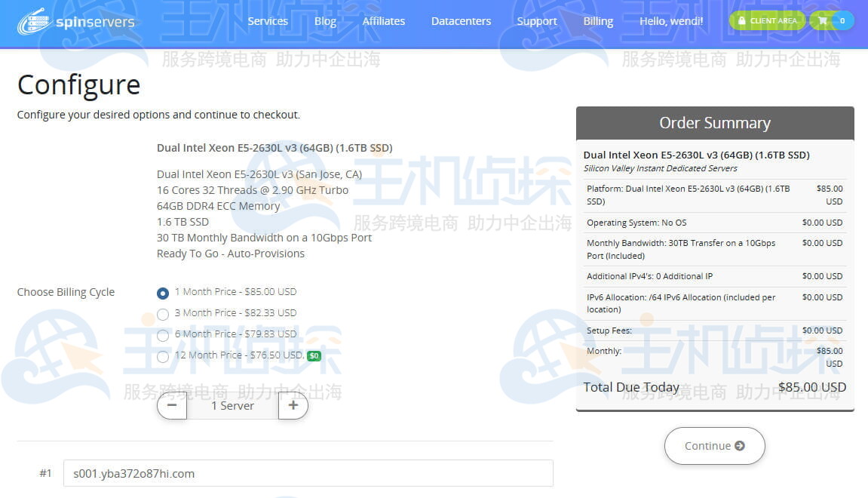Open the Hello, wendi! account menu
Viewport: 868px width, 498px height.
[x=671, y=21]
